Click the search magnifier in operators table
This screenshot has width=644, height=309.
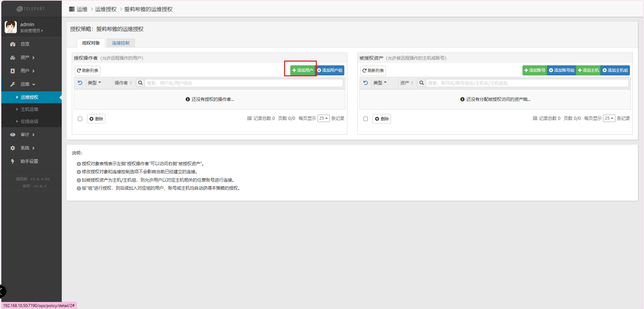(140, 83)
